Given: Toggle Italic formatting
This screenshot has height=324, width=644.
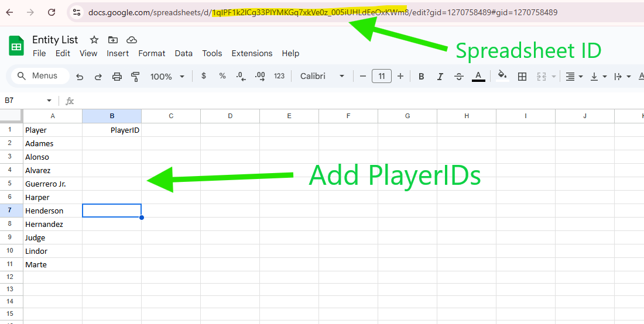Looking at the screenshot, I should click(440, 77).
